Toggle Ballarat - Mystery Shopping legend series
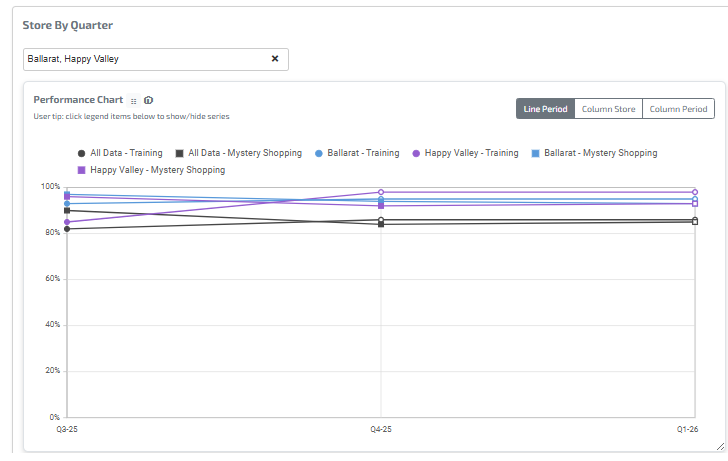The image size is (728, 461). 600,153
